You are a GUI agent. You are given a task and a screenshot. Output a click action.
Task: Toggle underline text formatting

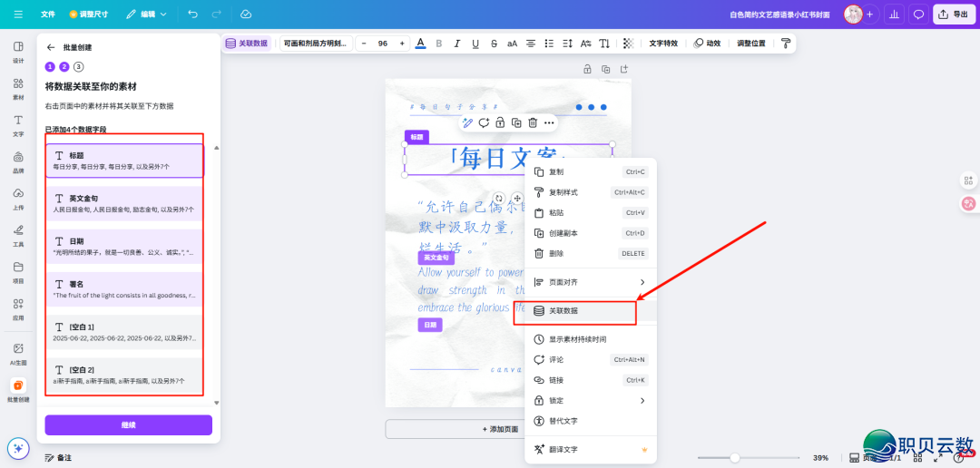(x=475, y=44)
